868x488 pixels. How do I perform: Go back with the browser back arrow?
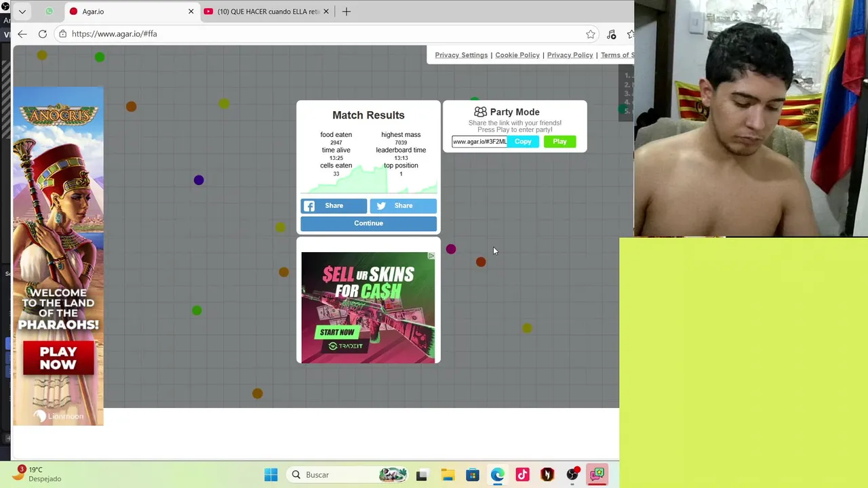point(22,34)
